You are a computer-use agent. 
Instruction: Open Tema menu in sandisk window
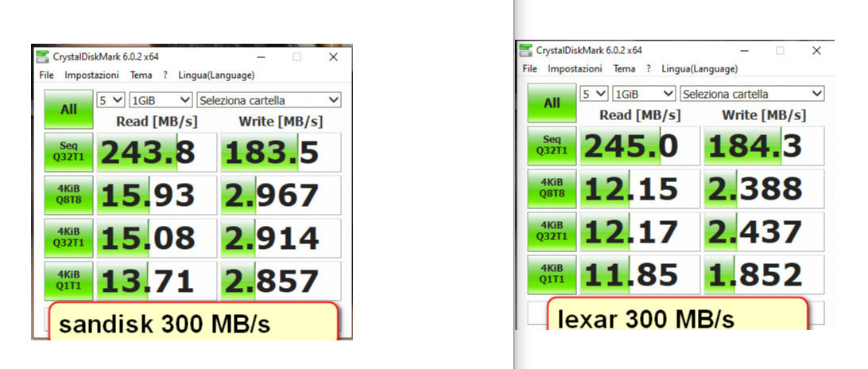141,75
